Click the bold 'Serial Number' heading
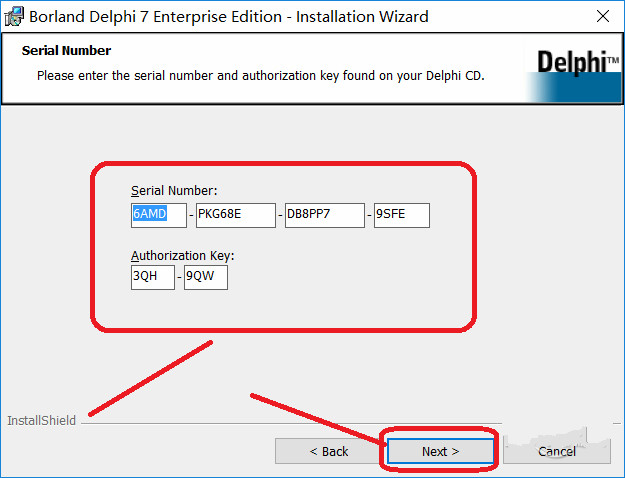Image resolution: width=625 pixels, height=478 pixels. point(66,51)
